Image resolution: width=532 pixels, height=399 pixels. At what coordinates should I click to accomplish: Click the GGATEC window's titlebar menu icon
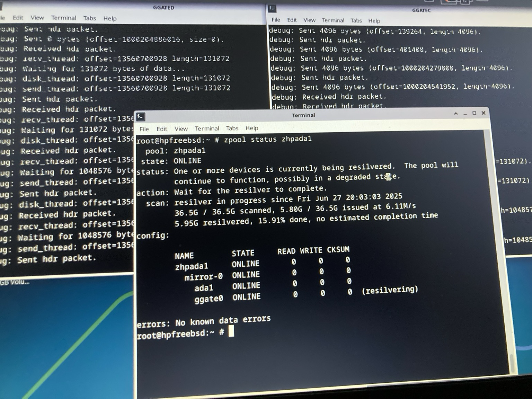[272, 8]
